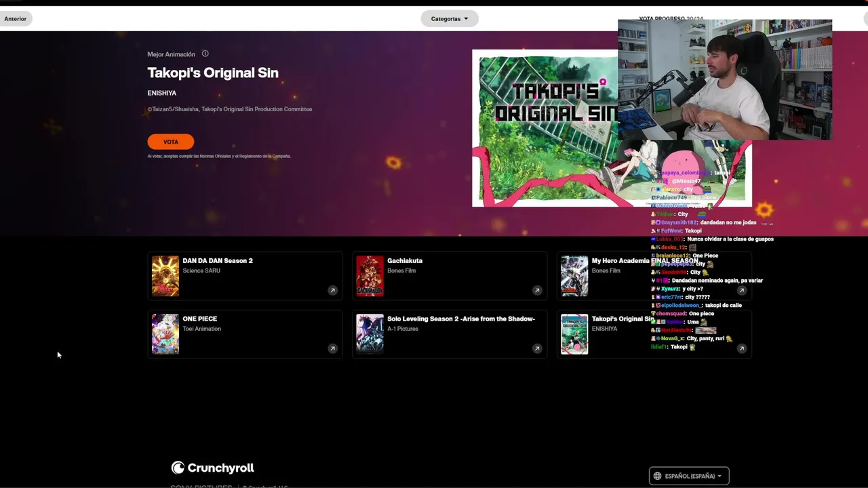Click the ENISHIYA studio name under heading
The height and width of the screenshot is (488, 868).
point(162,93)
